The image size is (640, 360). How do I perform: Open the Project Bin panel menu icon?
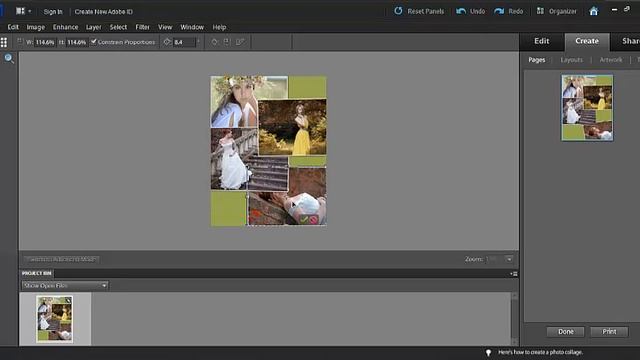514,273
